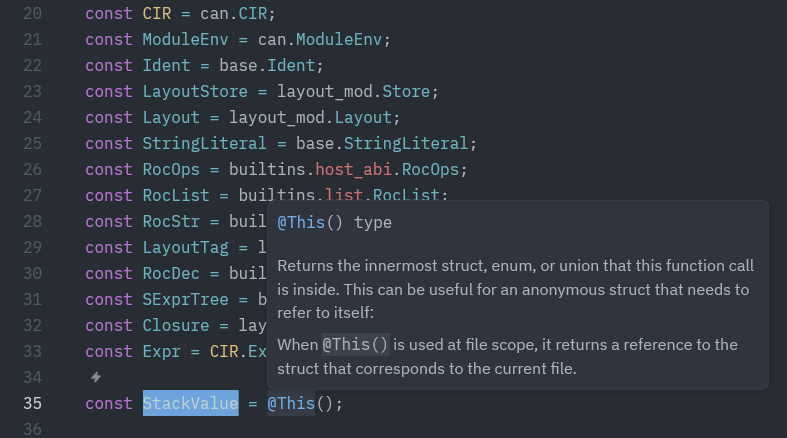The width and height of the screenshot is (787, 438).
Task: Click the Closure constant name
Action: tap(176, 325)
